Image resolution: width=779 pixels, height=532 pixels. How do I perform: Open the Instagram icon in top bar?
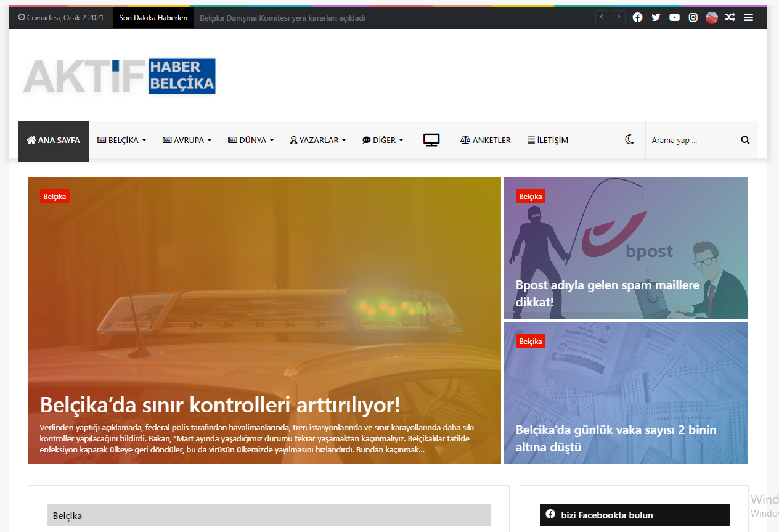pos(693,17)
